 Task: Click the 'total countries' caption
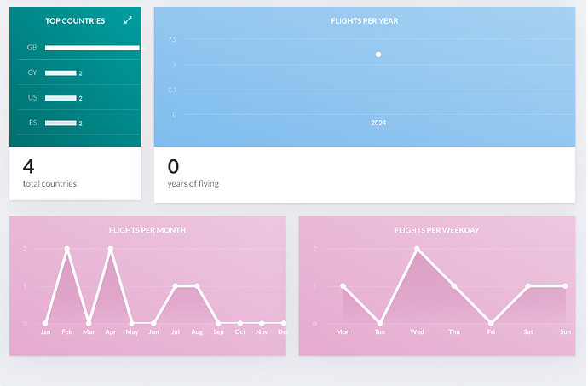49,183
